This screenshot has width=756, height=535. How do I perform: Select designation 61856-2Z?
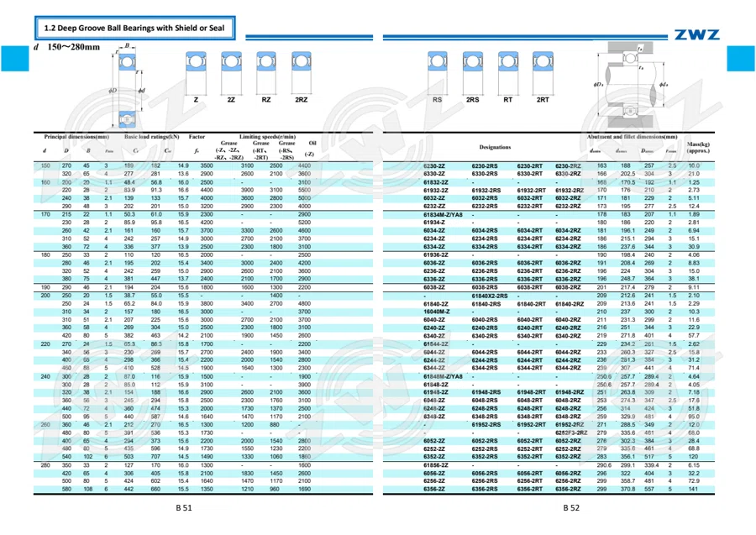tap(436, 465)
